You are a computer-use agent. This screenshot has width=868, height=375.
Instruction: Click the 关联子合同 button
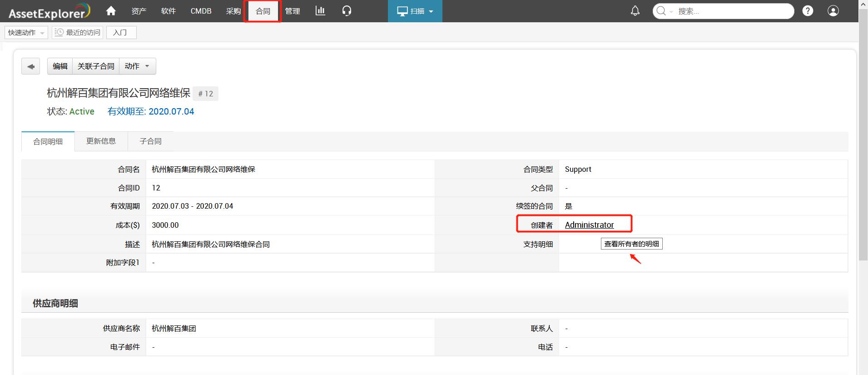[96, 66]
